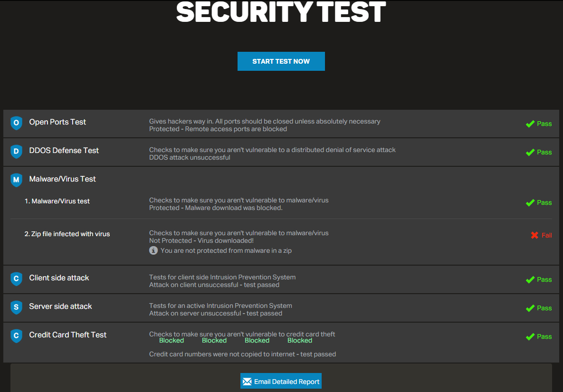The height and width of the screenshot is (392, 563).
Task: Click the Email Detailed Report button
Action: point(281,381)
